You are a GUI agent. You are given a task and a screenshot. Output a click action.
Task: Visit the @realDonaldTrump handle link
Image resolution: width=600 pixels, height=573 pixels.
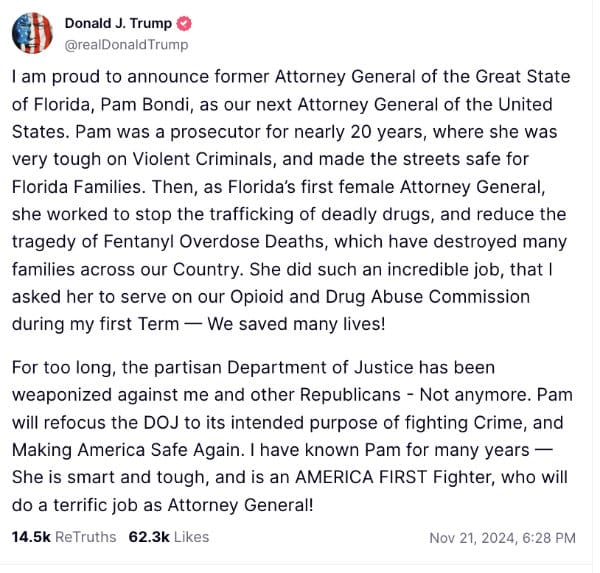[x=126, y=45]
